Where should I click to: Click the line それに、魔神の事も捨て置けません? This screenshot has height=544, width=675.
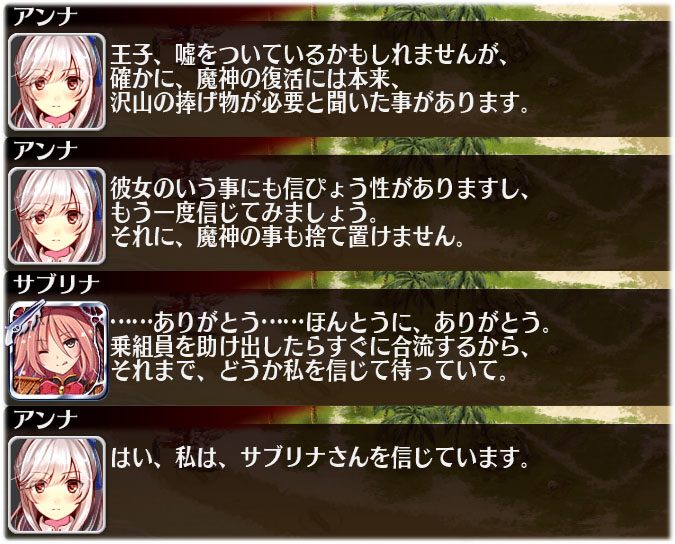point(287,237)
